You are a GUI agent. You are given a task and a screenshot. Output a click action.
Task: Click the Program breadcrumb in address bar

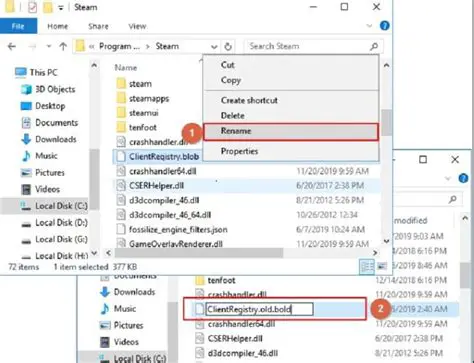point(119,46)
